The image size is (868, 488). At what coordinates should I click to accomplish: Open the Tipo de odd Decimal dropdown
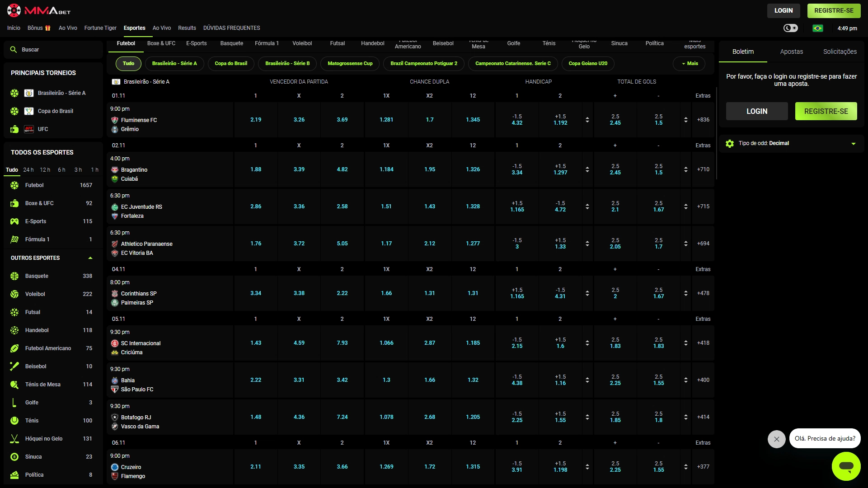[x=792, y=144]
